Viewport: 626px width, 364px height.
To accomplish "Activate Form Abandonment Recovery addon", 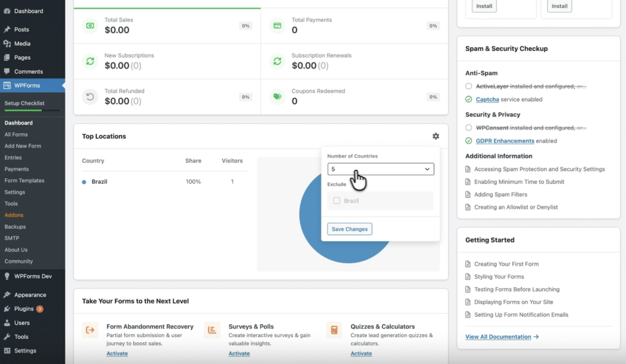I will click(x=117, y=354).
